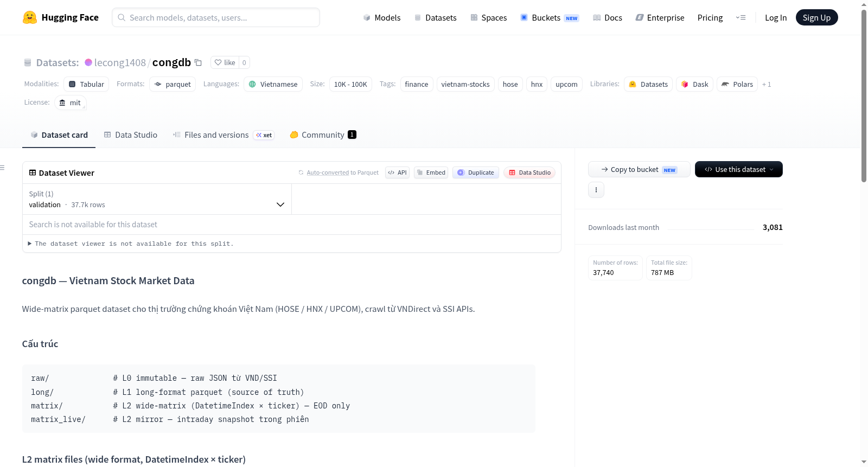Viewport: 868px width, 467px height.
Task: Copy the dataset name with the copy icon
Action: 199,62
